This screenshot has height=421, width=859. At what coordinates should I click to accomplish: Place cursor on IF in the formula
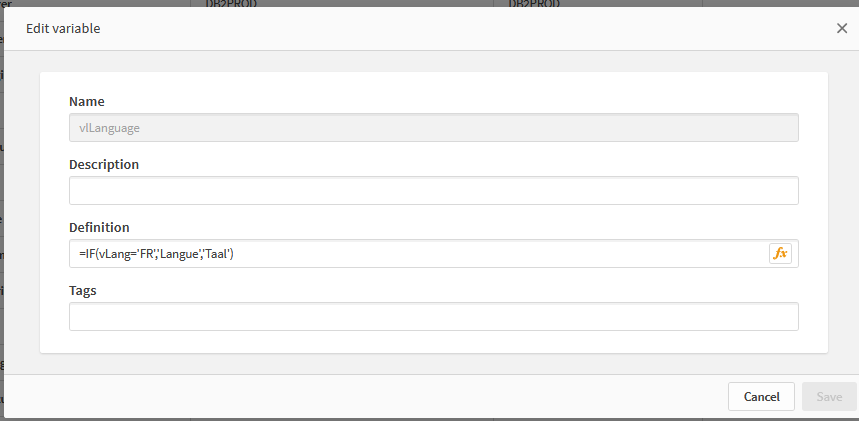[x=91, y=255]
